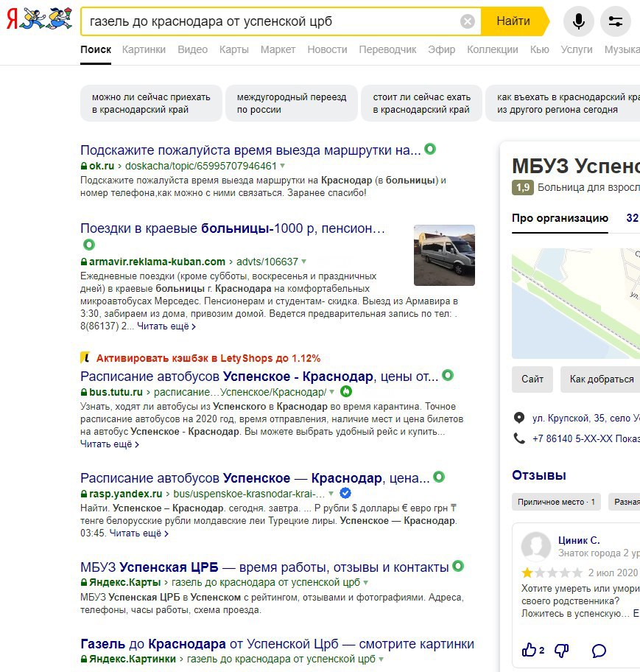Open the Коллекции tab
The width and height of the screenshot is (640, 672).
click(x=493, y=49)
